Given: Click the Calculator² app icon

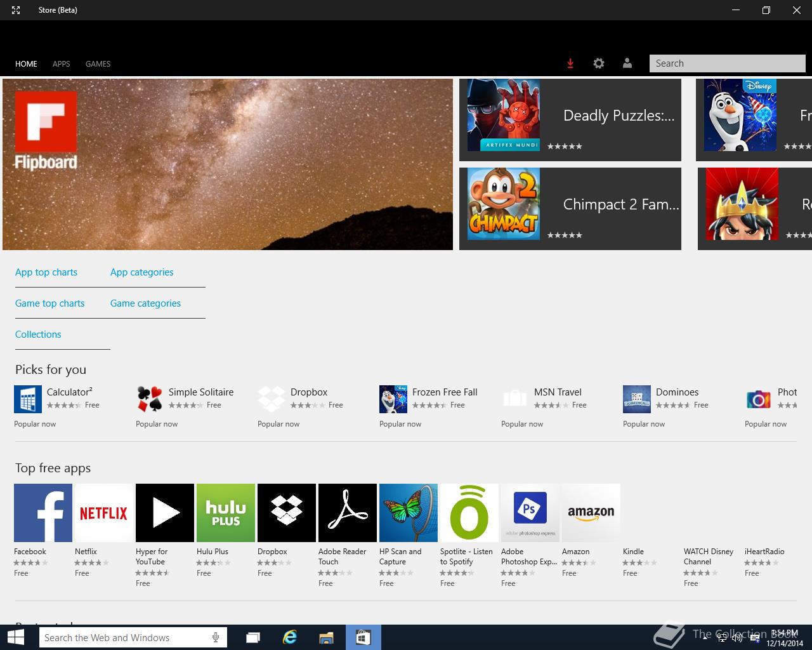Looking at the screenshot, I should coord(28,399).
